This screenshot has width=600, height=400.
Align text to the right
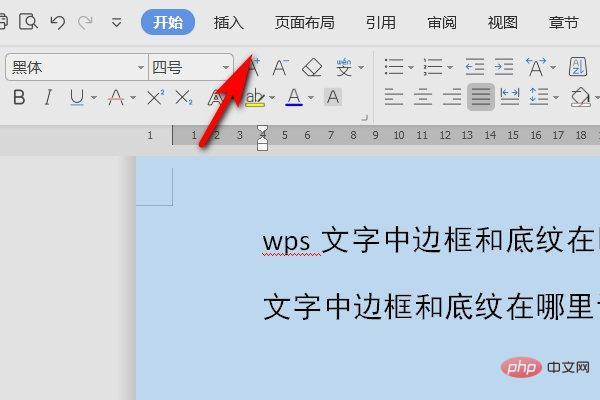452,97
